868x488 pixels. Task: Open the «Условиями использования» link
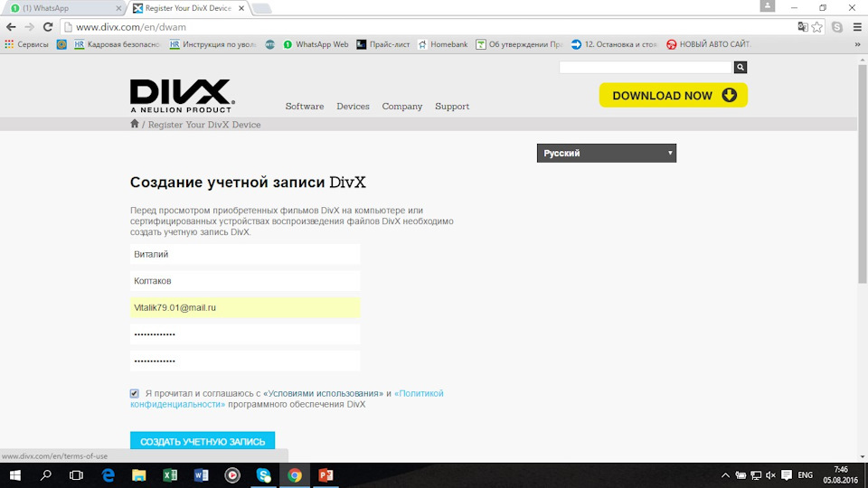click(x=323, y=393)
